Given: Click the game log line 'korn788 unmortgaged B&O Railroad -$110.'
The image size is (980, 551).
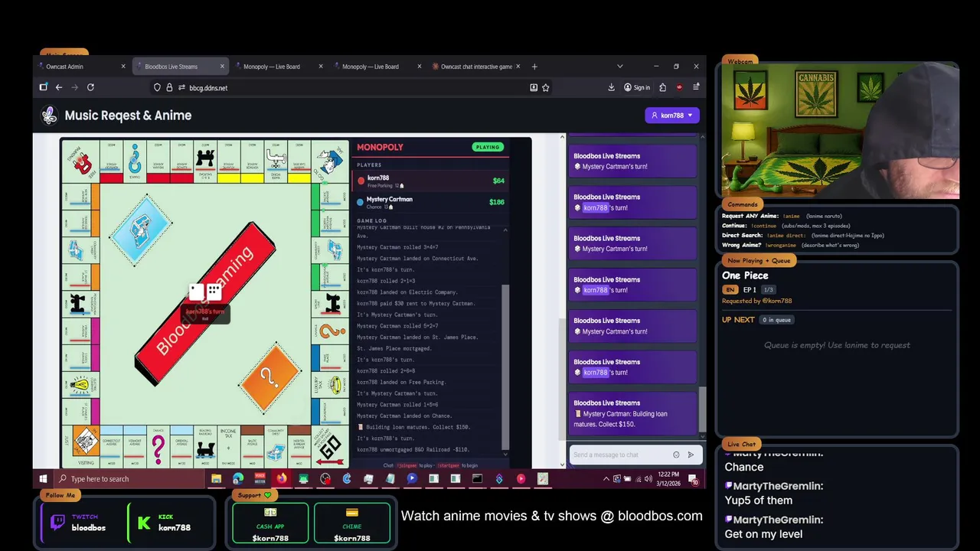Looking at the screenshot, I should pyautogui.click(x=413, y=450).
